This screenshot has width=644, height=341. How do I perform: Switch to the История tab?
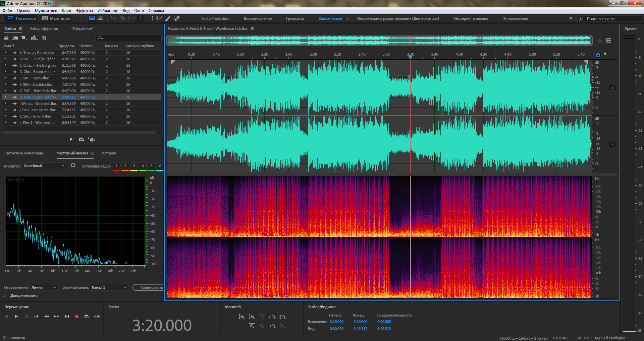pos(109,153)
